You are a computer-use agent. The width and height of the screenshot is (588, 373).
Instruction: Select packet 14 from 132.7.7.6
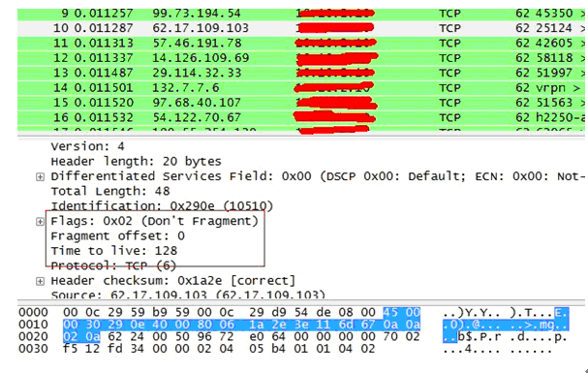(x=301, y=88)
